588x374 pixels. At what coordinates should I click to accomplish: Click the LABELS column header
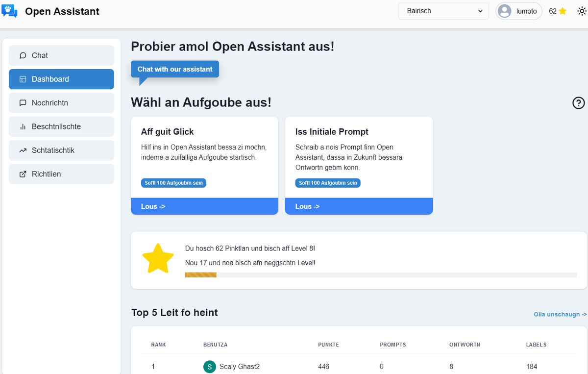[x=536, y=345]
